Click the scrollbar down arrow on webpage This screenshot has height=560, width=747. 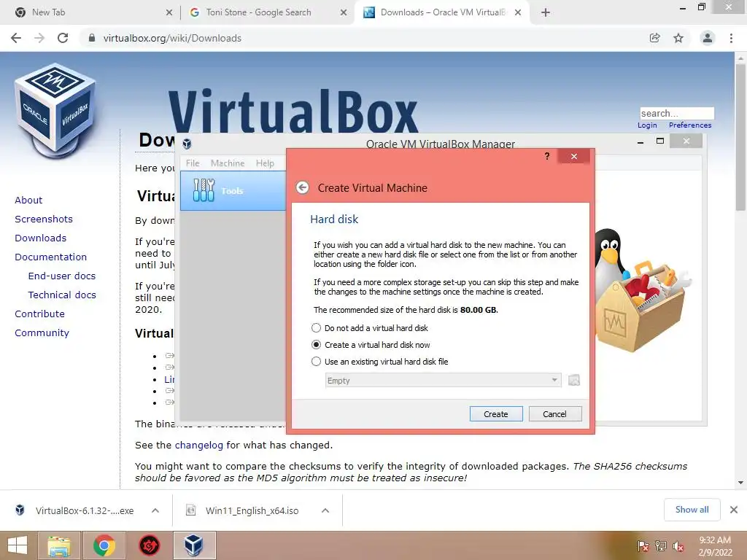point(740,483)
